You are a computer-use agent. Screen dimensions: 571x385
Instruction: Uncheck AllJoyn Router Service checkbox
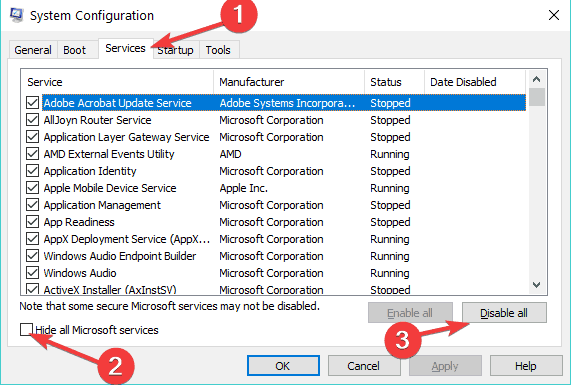tap(32, 120)
